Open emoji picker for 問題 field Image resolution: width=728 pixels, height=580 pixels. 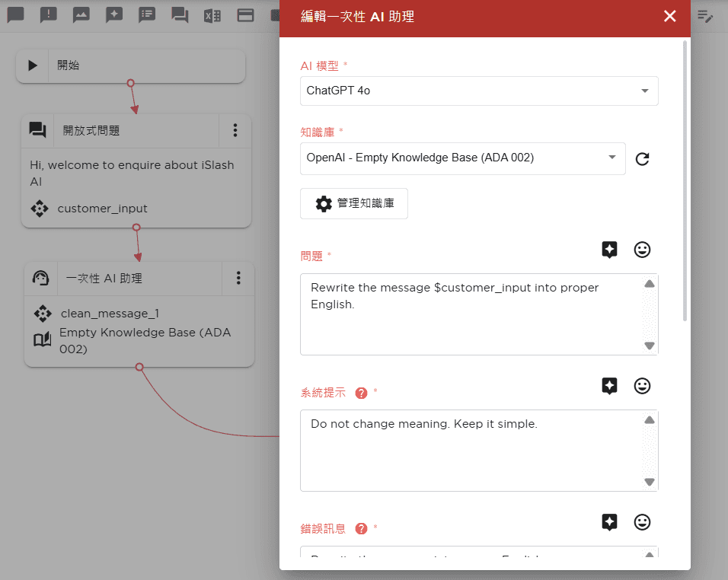(643, 250)
